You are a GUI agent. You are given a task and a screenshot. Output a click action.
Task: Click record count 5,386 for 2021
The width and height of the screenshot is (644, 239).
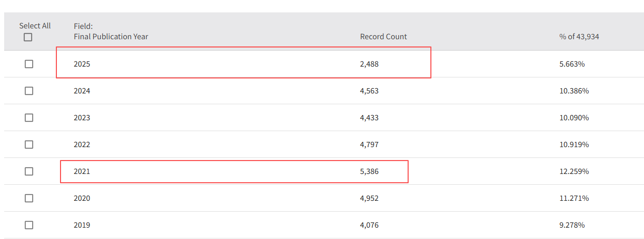369,171
